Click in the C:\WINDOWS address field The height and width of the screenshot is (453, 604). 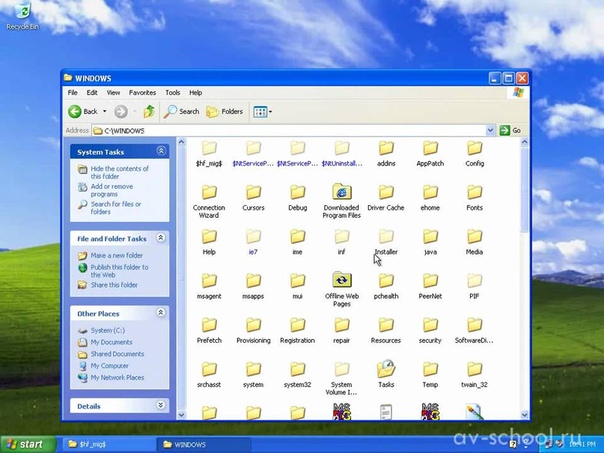(x=289, y=131)
